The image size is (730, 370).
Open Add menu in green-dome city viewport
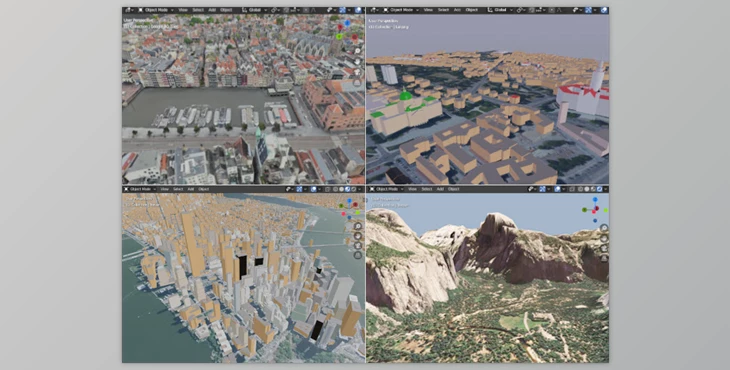(457, 10)
